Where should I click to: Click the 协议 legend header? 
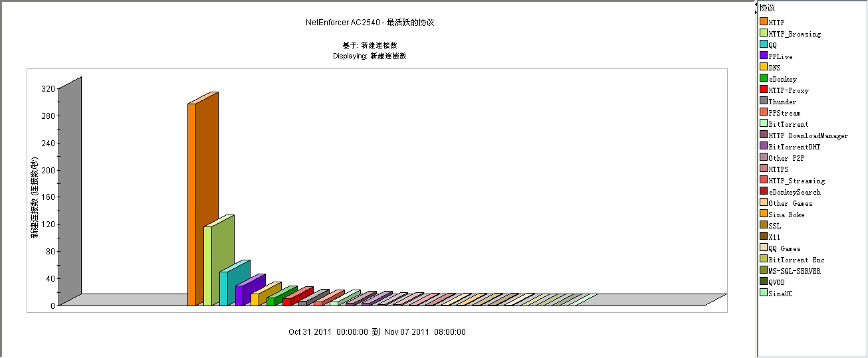767,8
